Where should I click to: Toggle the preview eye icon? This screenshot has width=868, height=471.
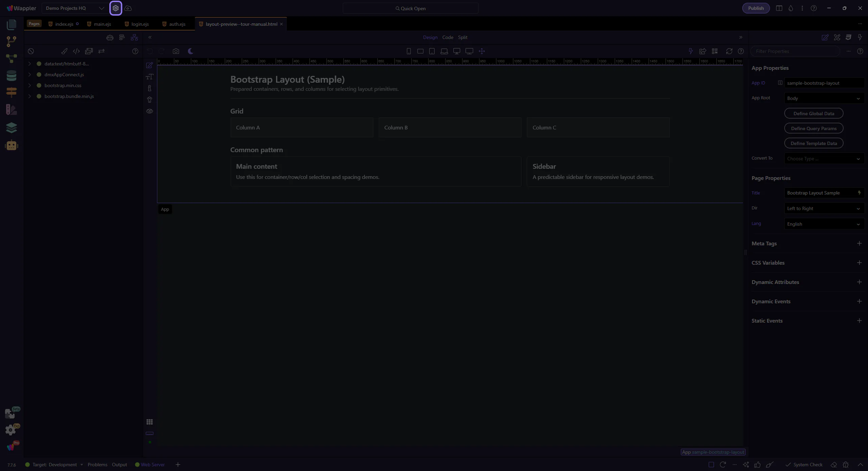[150, 111]
